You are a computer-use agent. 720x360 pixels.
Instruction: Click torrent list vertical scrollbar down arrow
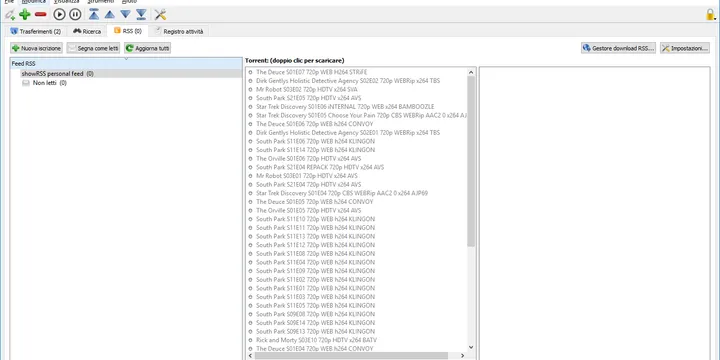click(x=471, y=348)
